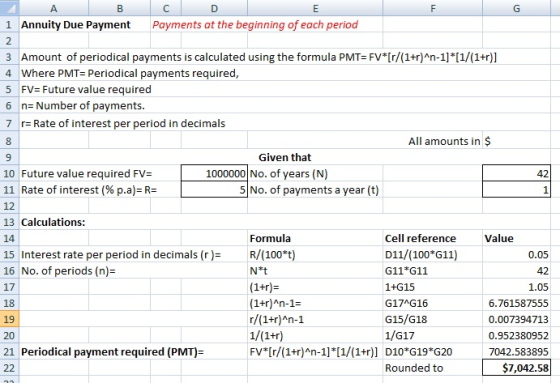560x383 pixels.
Task: Select the years input cell showing 42
Action: click(x=516, y=174)
